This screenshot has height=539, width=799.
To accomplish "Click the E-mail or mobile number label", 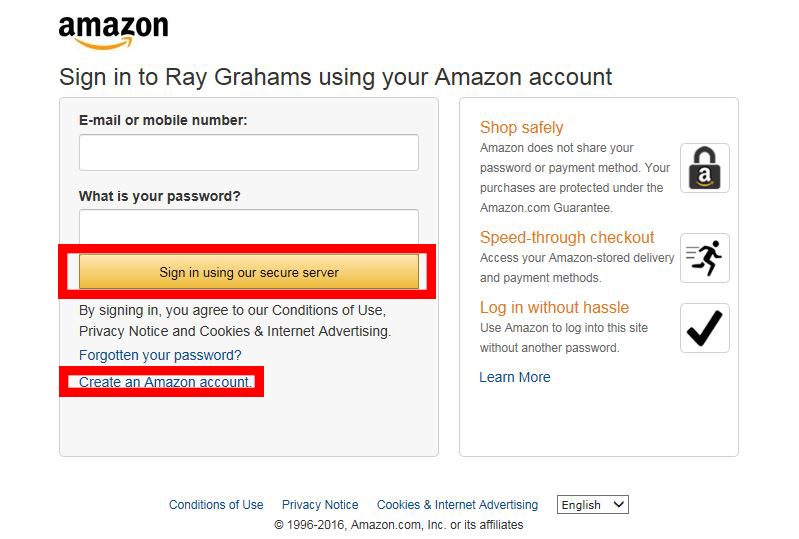I will [163, 120].
